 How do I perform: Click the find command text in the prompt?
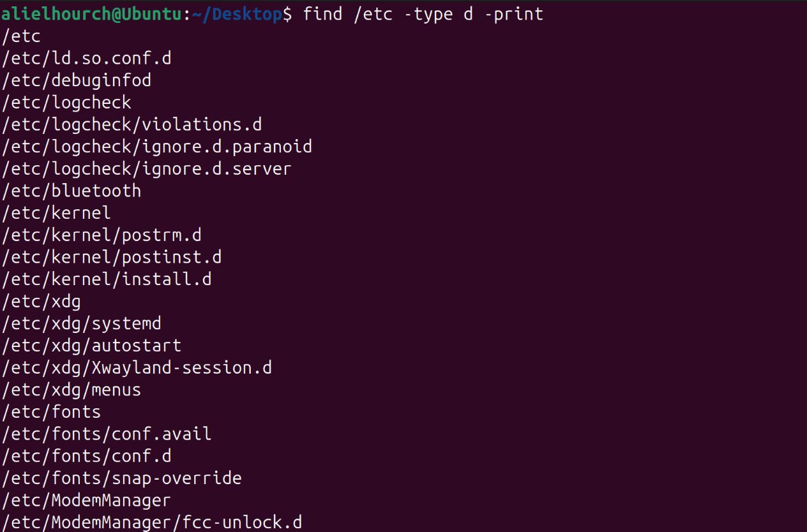[x=323, y=14]
